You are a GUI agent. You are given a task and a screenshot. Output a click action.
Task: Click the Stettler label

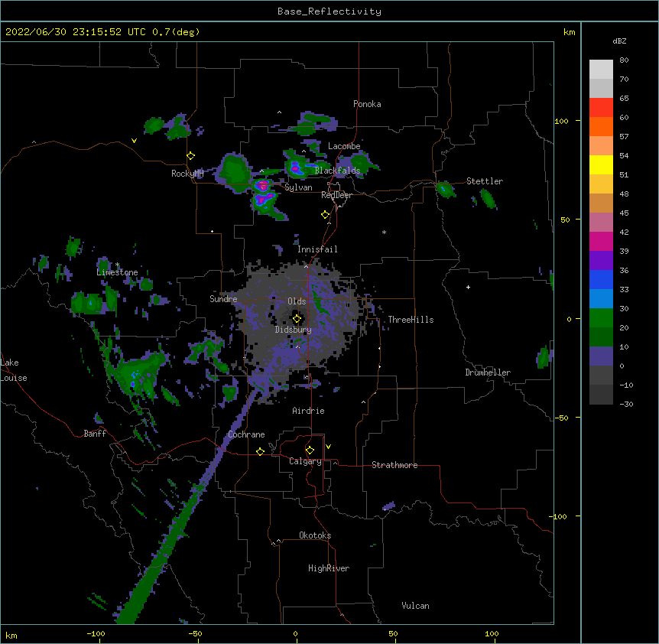(x=485, y=181)
